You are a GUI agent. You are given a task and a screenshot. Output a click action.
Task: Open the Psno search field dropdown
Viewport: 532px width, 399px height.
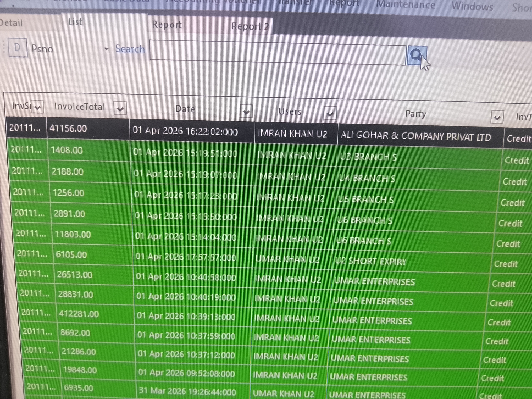point(106,49)
